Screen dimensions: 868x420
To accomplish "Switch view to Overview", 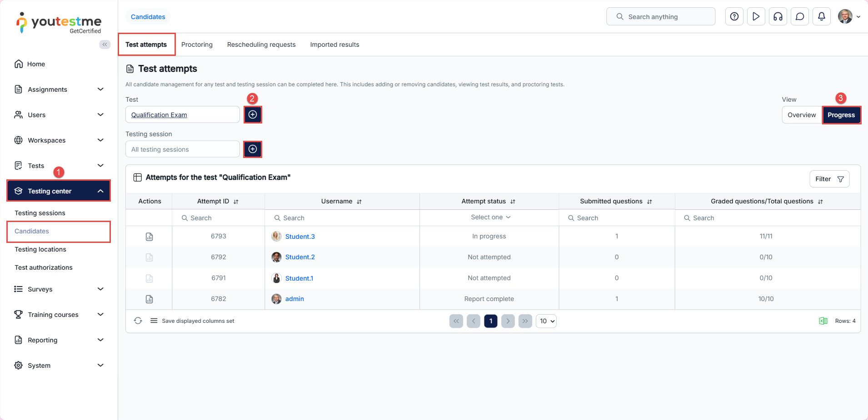I will pos(801,115).
